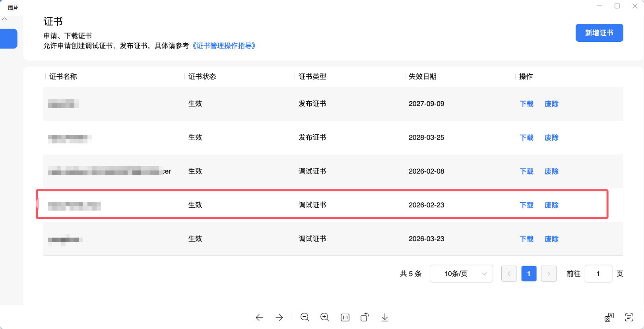Select the blue highlighted sidebar item
Image resolution: width=644 pixels, height=329 pixels.
(x=8, y=39)
